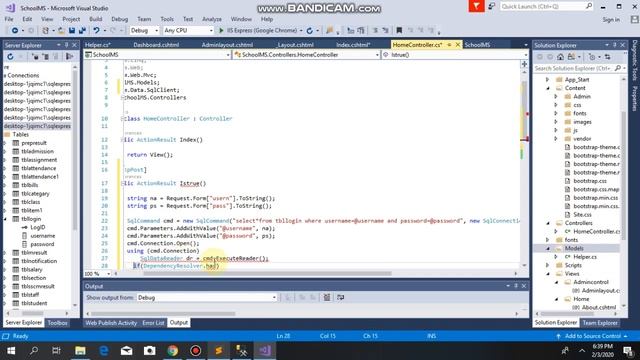The image size is (640, 360).
Task: Click the Save All toolbar icon
Action: (x=82, y=31)
